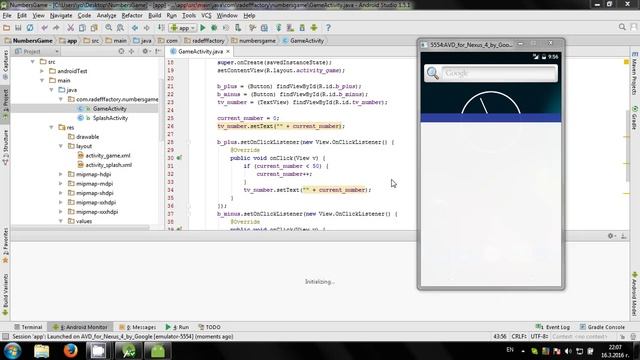The width and height of the screenshot is (640, 360).
Task: Click the Redo toolbar arrow
Action: tap(56, 28)
